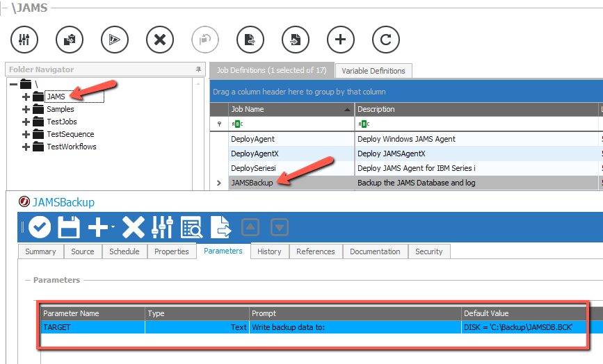Click the magnifier preview icon in JAMSBackup toolbar
This screenshot has height=364, width=603.
191,227
